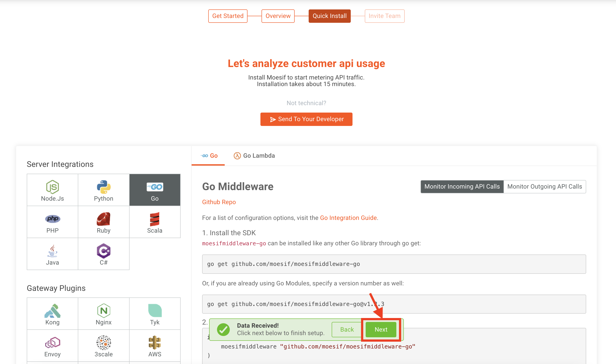This screenshot has width=616, height=364.
Task: Select the Scala integration tile
Action: (155, 222)
